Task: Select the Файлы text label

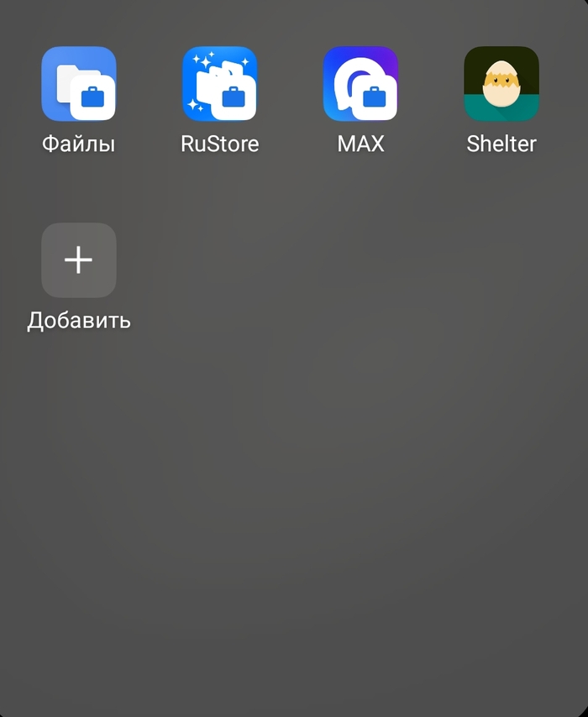Action: click(78, 144)
